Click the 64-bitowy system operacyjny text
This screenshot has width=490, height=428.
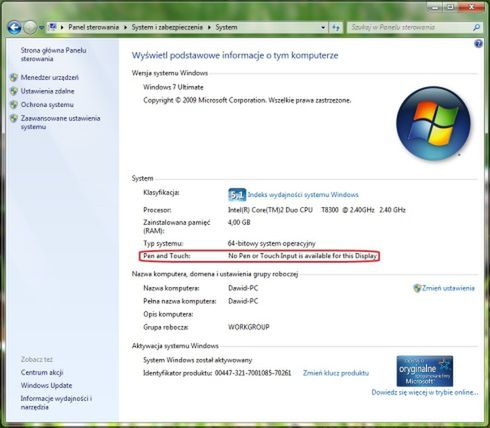point(271,243)
